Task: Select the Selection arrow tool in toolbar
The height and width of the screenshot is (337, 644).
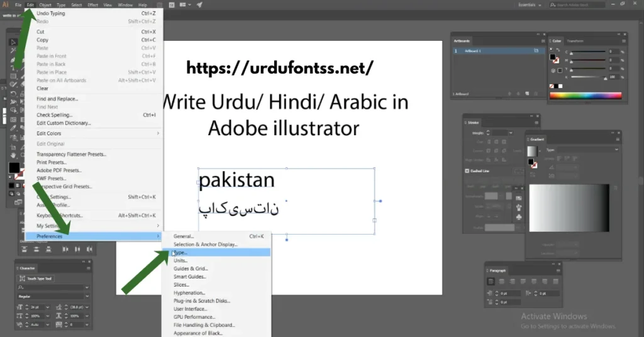Action: pyautogui.click(x=13, y=42)
